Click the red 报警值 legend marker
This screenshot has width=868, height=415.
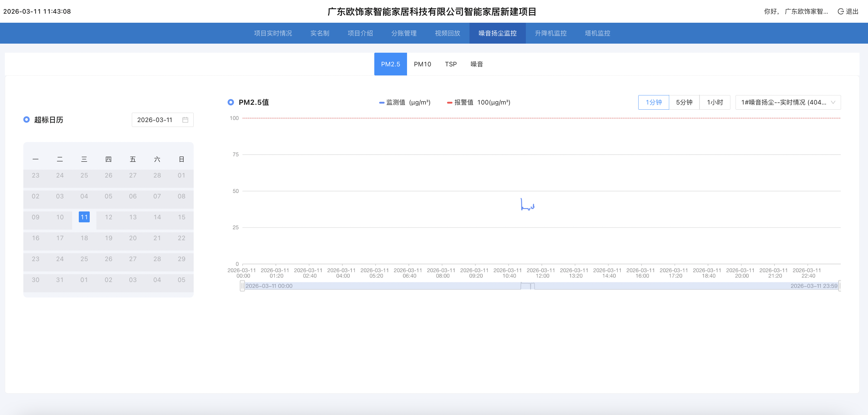(449, 103)
